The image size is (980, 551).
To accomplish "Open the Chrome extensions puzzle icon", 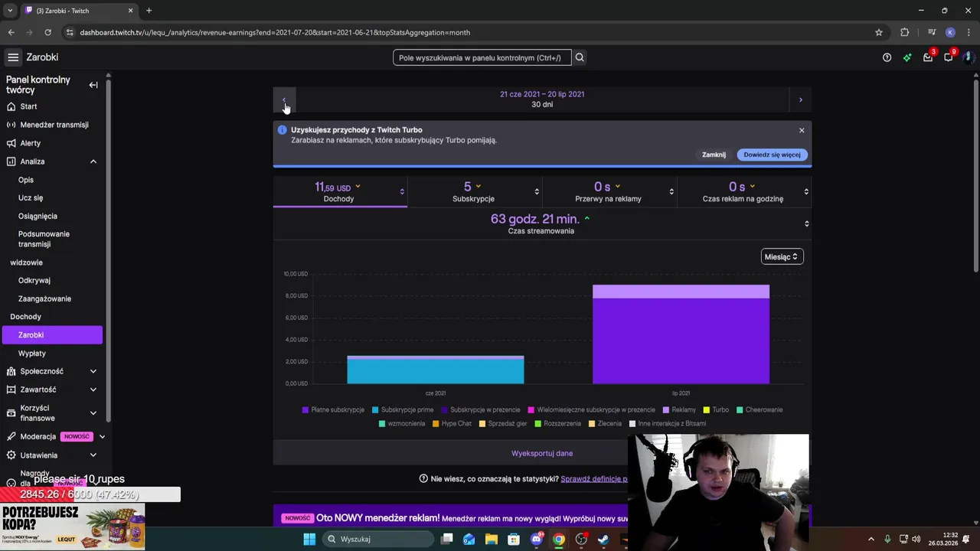I will click(905, 32).
